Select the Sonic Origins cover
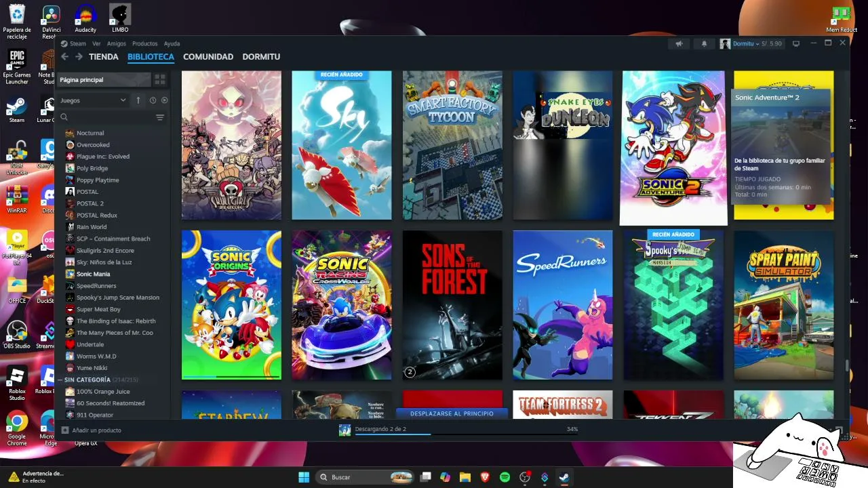 coord(231,305)
